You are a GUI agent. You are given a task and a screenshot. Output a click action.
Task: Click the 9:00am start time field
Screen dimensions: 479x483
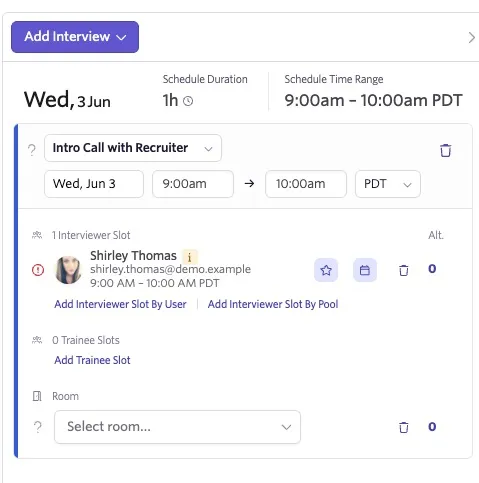click(193, 184)
